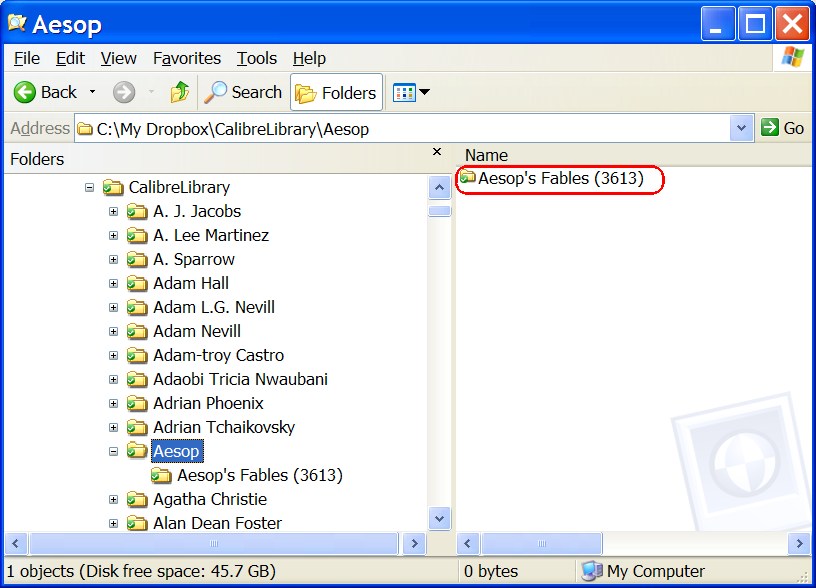Click the file list horizontal scroll thumb
Screen dimensions: 816x588
541,544
